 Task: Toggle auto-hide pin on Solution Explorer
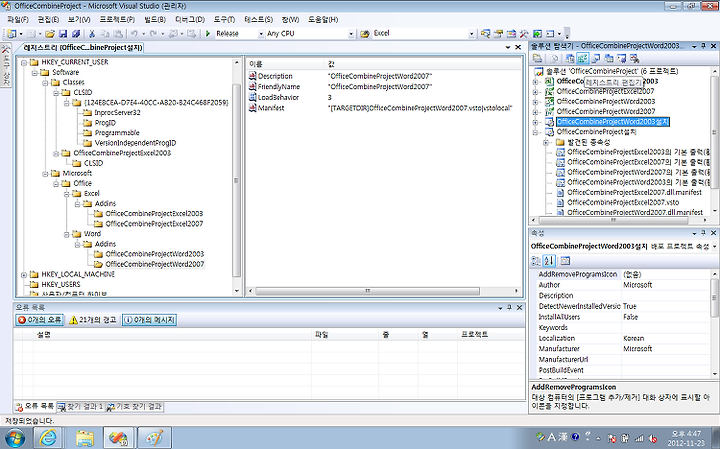703,46
